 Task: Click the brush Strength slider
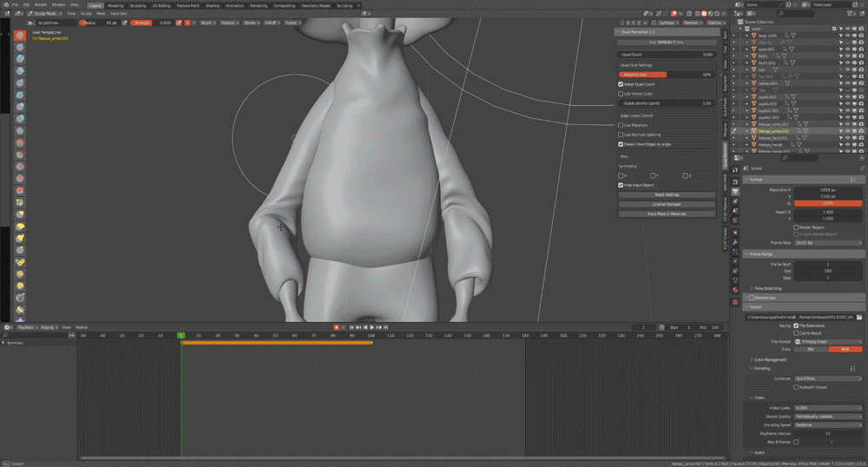point(152,23)
